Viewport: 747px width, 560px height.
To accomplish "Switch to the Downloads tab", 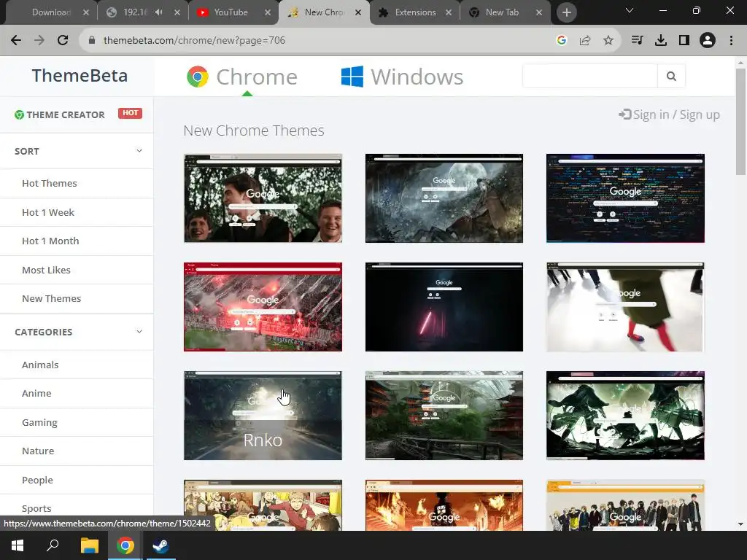I will pos(51,12).
